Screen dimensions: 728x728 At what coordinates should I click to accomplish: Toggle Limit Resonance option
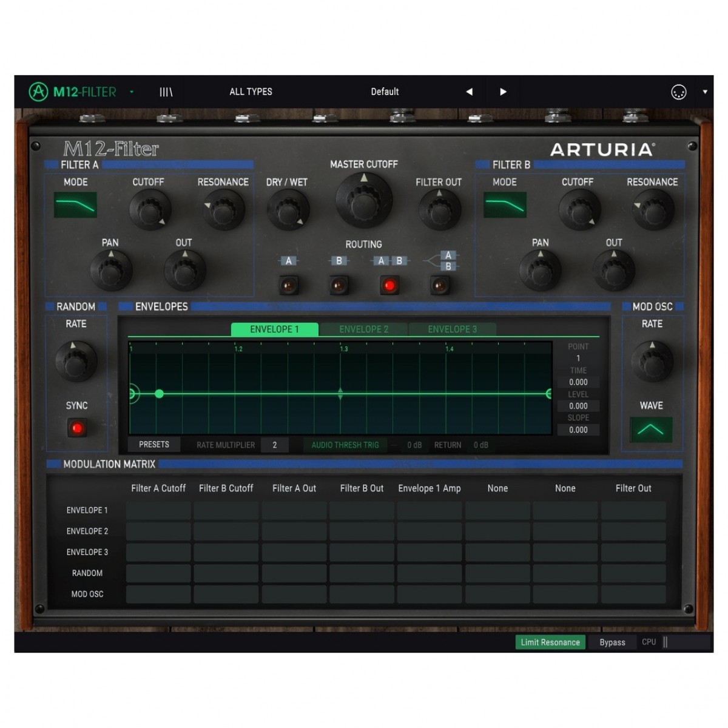pos(550,642)
